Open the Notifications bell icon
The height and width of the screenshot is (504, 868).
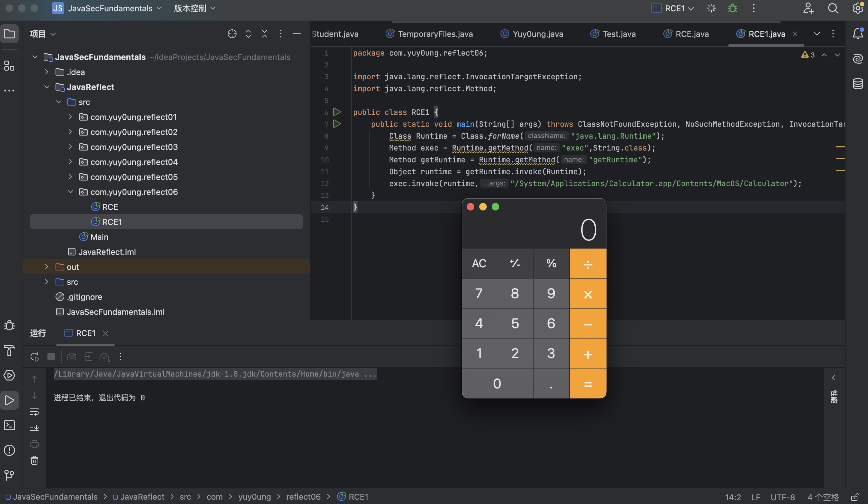(858, 34)
